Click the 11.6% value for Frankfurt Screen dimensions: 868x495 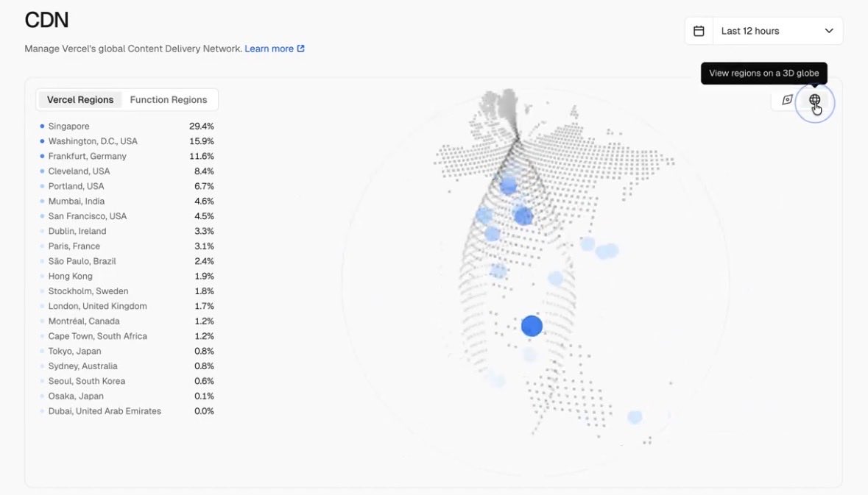202,156
